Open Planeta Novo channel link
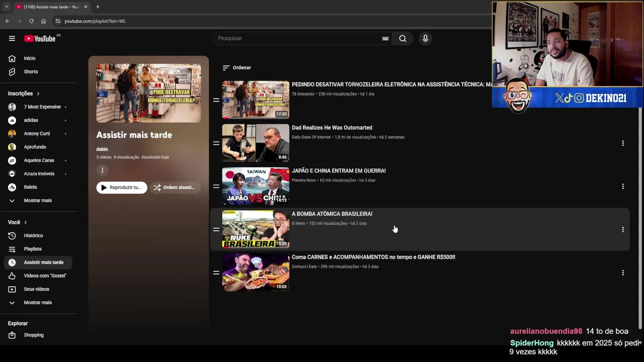This screenshot has height=362, width=644. point(304,180)
